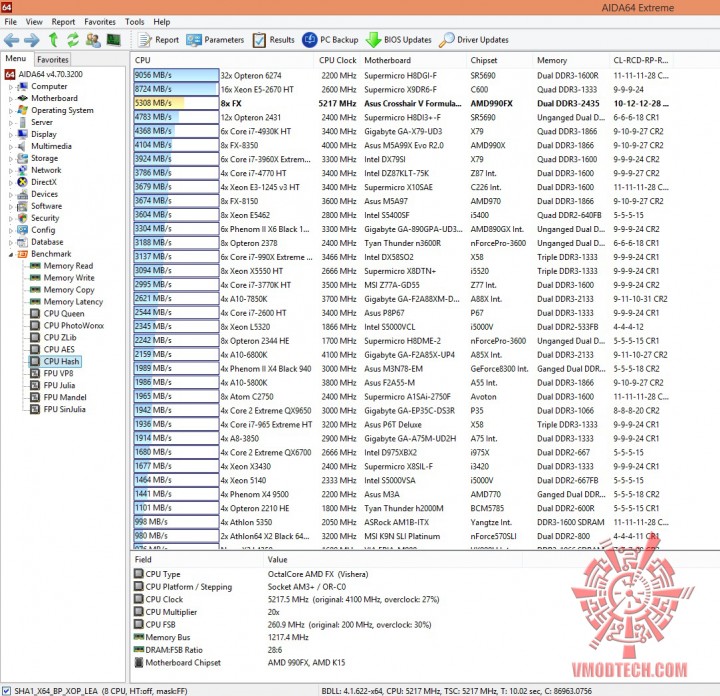The image size is (720, 696).
Task: Click the green Up arrow icon
Action: 53,40
